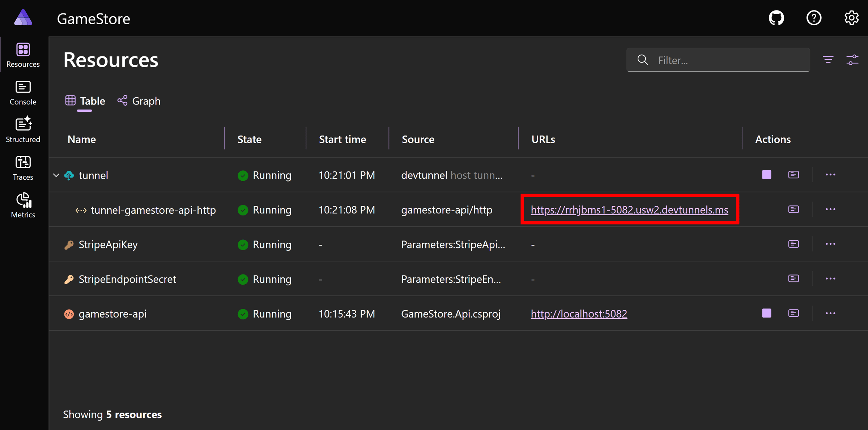Open the GitHub repository icon
868x430 pixels.
coord(776,18)
